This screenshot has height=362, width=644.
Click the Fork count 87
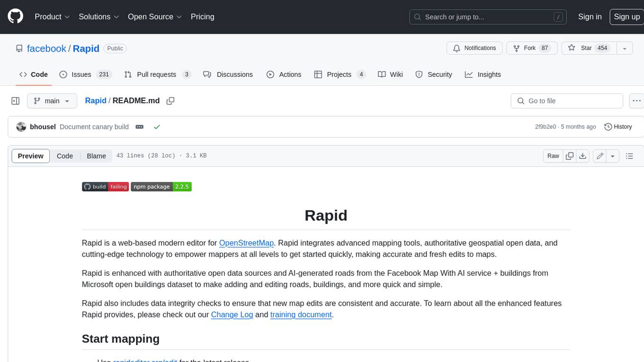click(545, 48)
